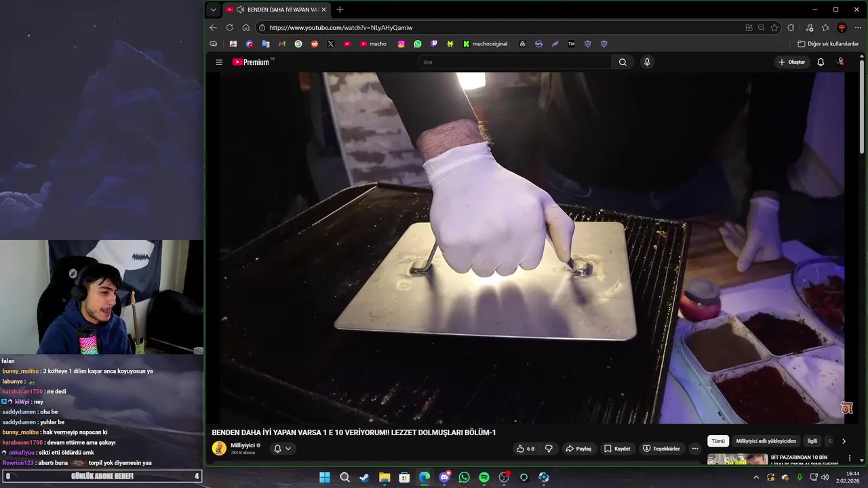
Task: Open the mucho YouTube bookmark
Action: (373, 44)
